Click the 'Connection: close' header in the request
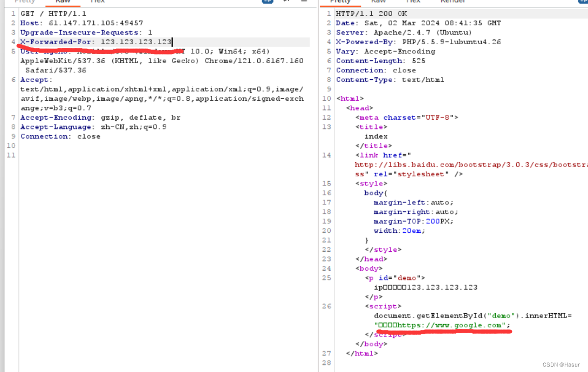The width and height of the screenshot is (588, 372). coord(60,136)
